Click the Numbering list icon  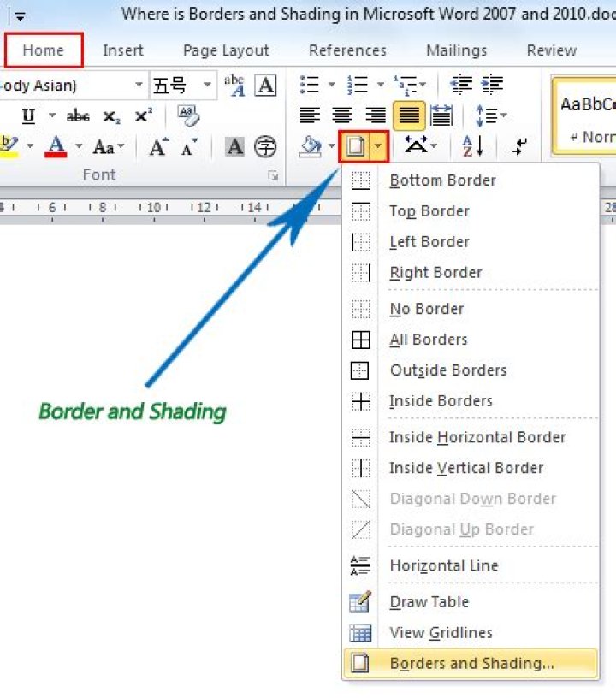tap(358, 85)
